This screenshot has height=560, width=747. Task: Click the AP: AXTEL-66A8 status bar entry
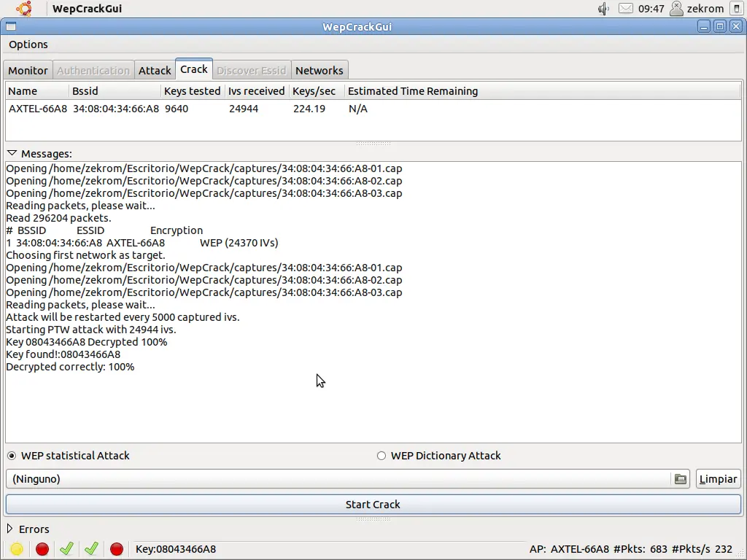pyautogui.click(x=569, y=549)
